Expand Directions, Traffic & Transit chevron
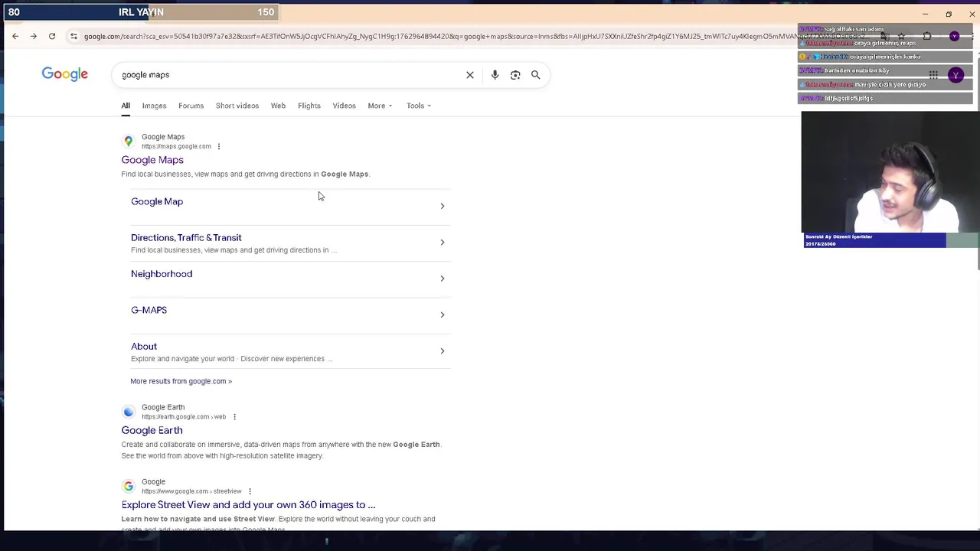 (x=442, y=243)
